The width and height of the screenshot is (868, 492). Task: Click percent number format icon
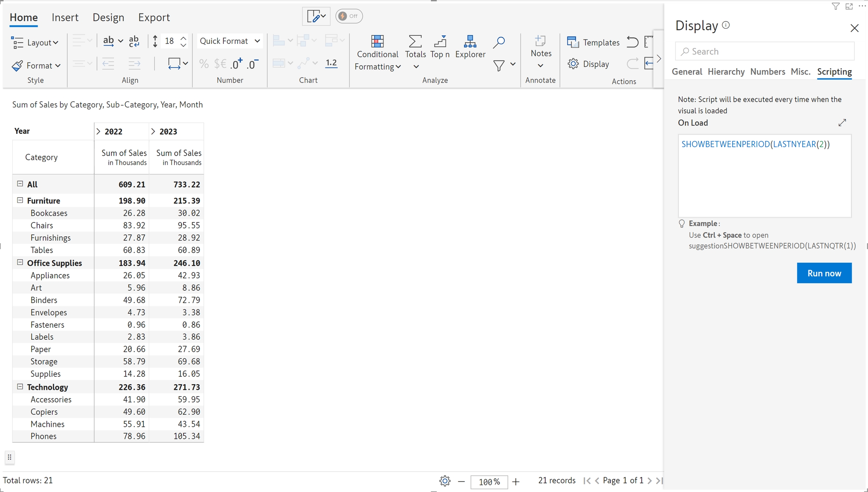tap(204, 64)
